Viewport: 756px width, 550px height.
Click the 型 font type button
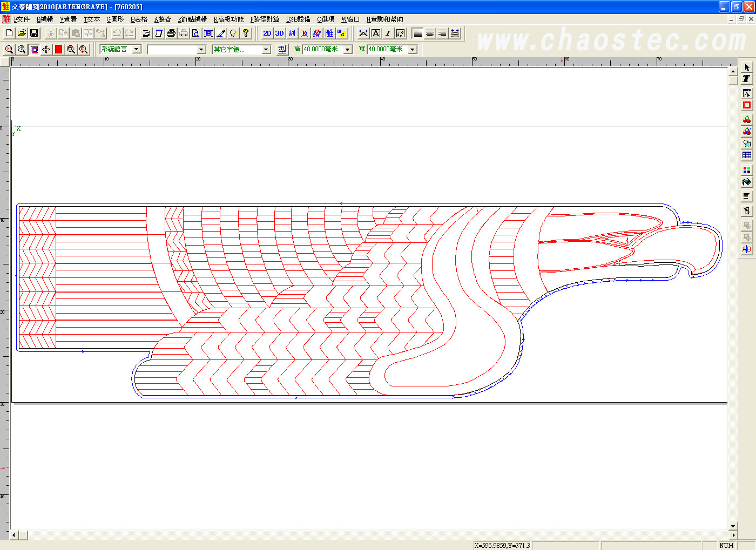[282, 49]
